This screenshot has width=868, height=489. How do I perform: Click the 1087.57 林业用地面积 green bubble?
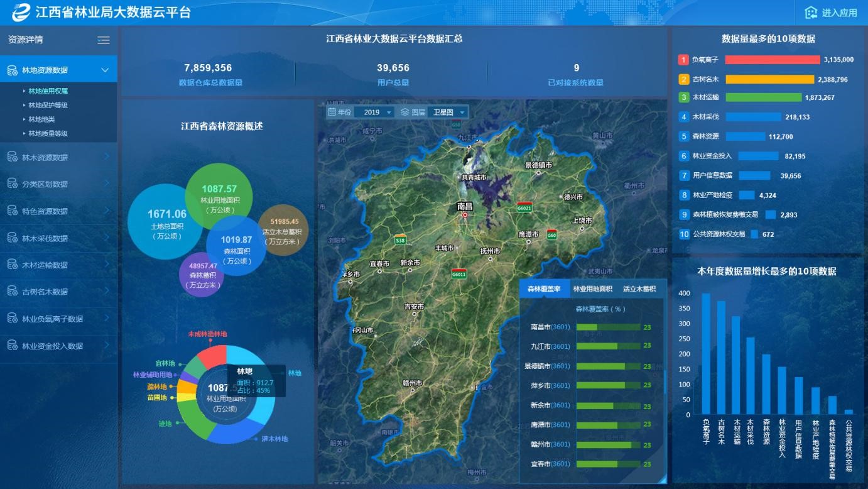[219, 197]
